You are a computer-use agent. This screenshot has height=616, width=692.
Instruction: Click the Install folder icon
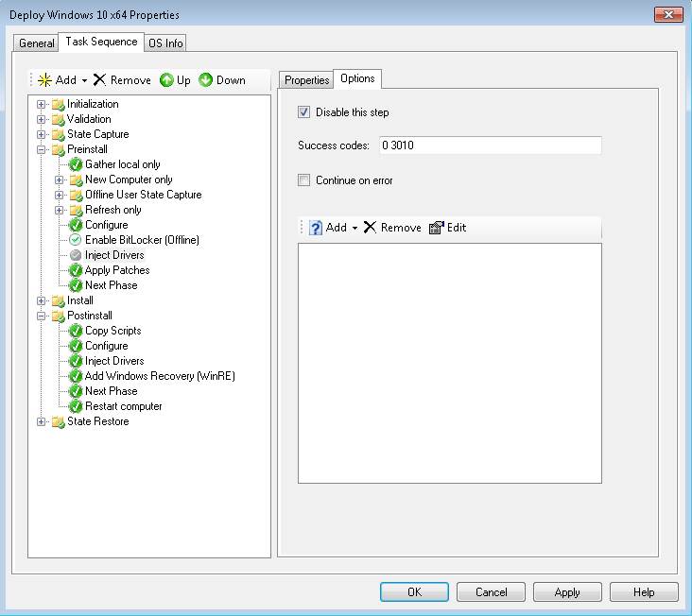pyautogui.click(x=59, y=300)
